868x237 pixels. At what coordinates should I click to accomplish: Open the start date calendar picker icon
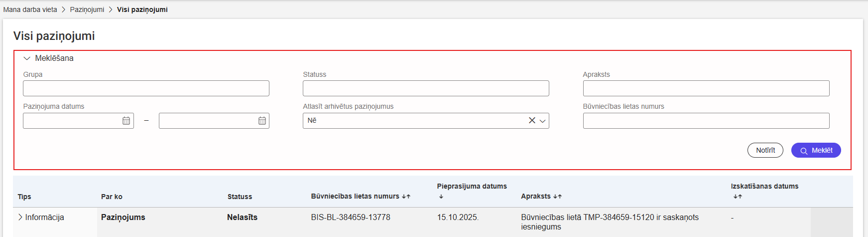click(126, 121)
